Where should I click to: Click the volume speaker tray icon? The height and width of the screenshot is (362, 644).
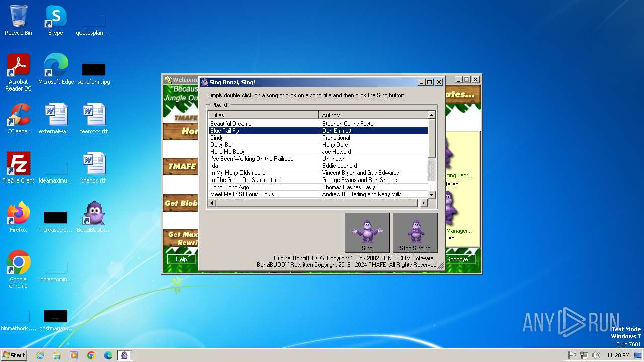coord(596,355)
